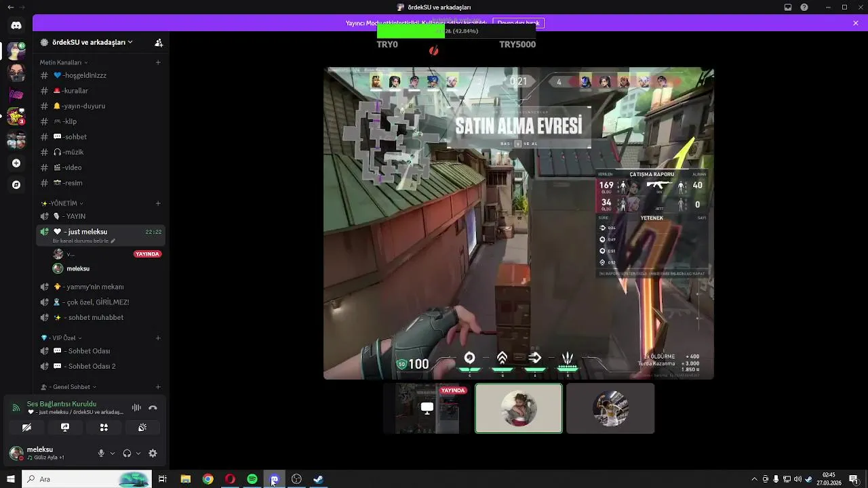Click the Devre dışı bırak button
The width and height of the screenshot is (868, 488).
[518, 23]
